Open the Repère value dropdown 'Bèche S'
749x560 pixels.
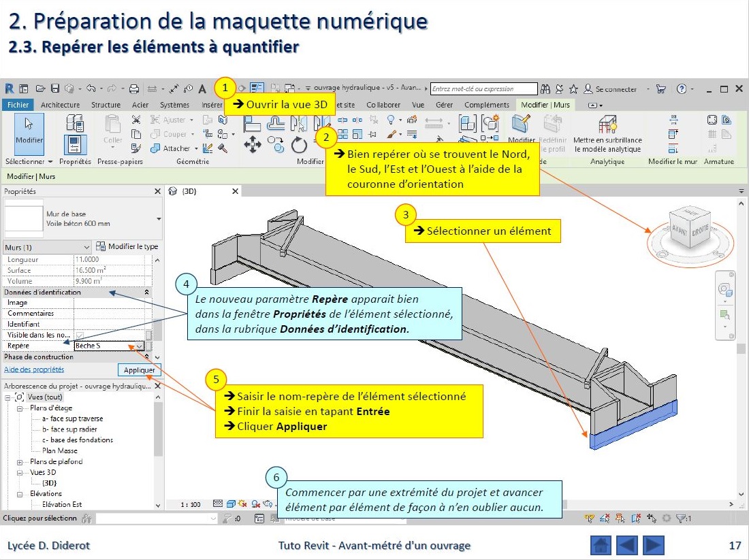tap(139, 346)
